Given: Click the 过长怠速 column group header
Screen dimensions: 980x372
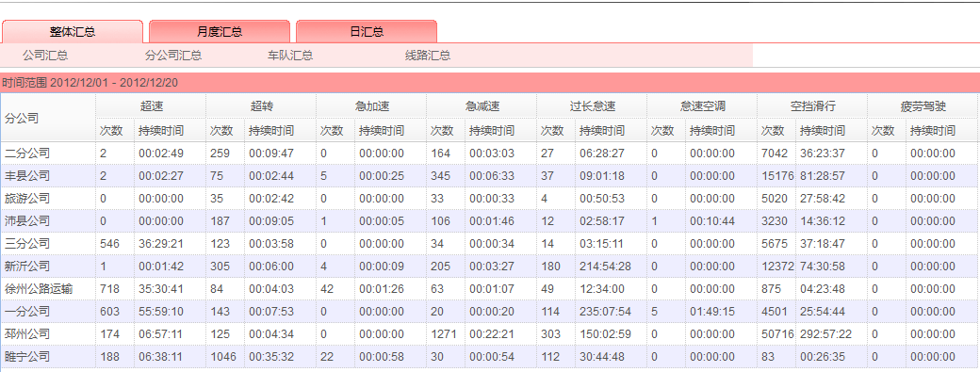Looking at the screenshot, I should pos(592,106).
